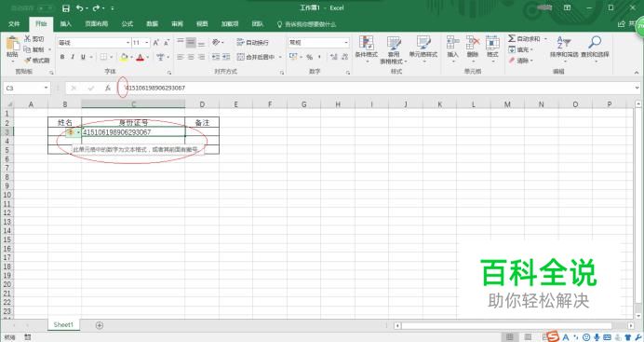Click the Copy icon in clipboard group
The image size is (644, 342).
[28, 49]
